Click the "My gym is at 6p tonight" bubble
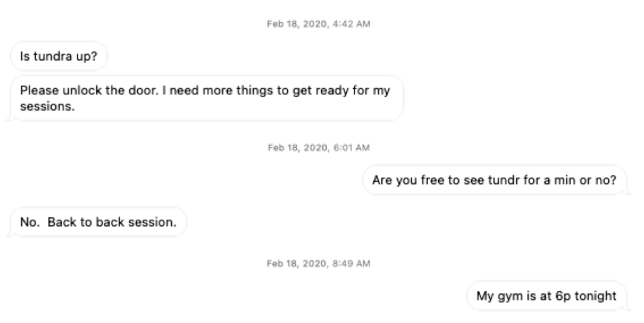 [547, 296]
